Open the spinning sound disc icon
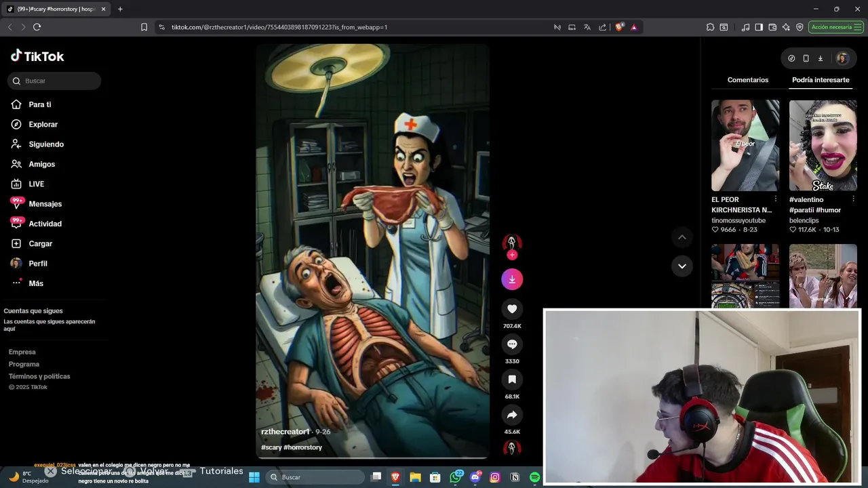 [512, 448]
